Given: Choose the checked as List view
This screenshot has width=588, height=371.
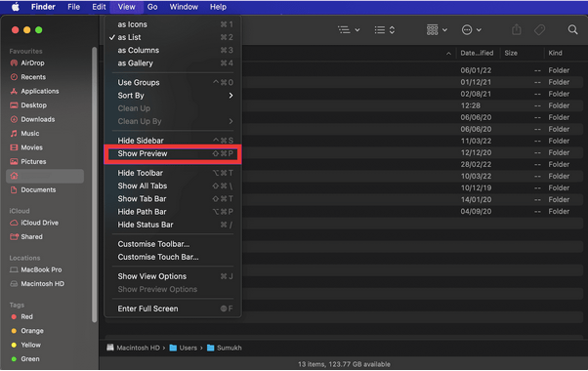Looking at the screenshot, I should click(173, 37).
